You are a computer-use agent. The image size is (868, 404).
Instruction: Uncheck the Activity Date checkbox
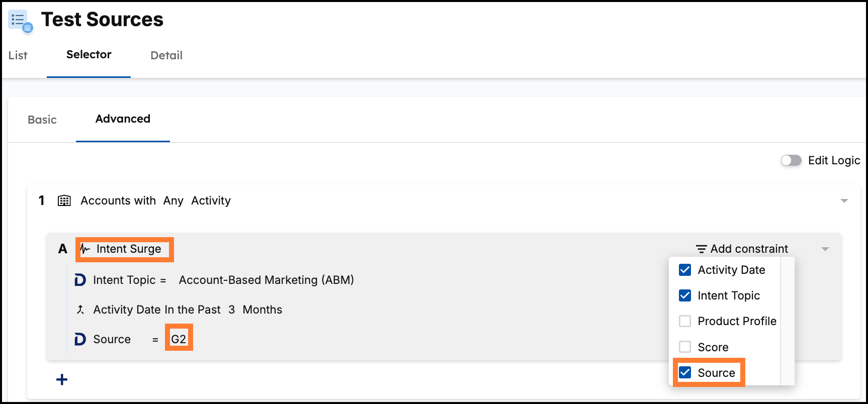[x=685, y=270]
